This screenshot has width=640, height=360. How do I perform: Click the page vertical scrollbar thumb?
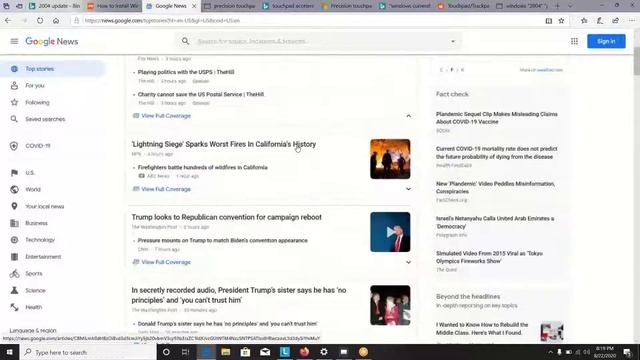coord(637,61)
